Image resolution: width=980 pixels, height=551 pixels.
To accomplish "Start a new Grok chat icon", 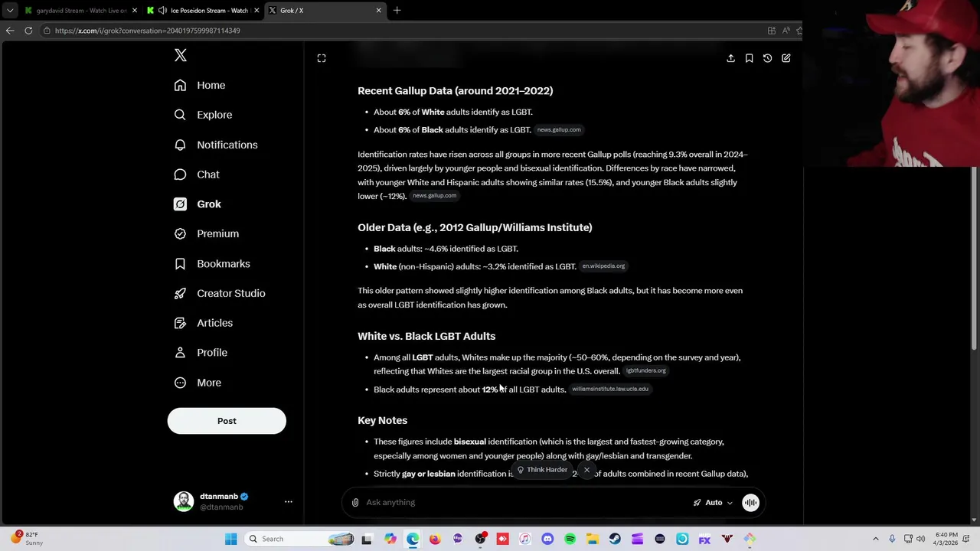I will click(x=786, y=58).
